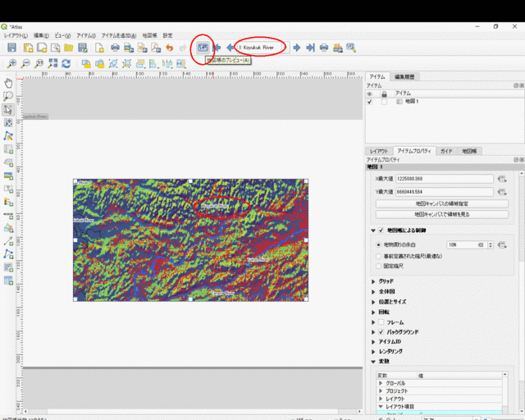Activate the Select/Move item tool
525x420 pixels.
tap(8, 110)
